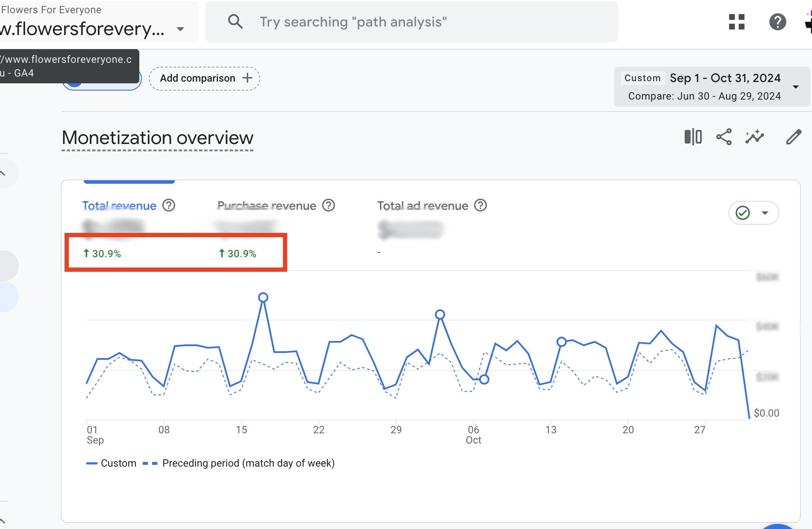Viewport: 812px width, 529px height.
Task: Open the Insights sparkline icon
Action: point(754,137)
